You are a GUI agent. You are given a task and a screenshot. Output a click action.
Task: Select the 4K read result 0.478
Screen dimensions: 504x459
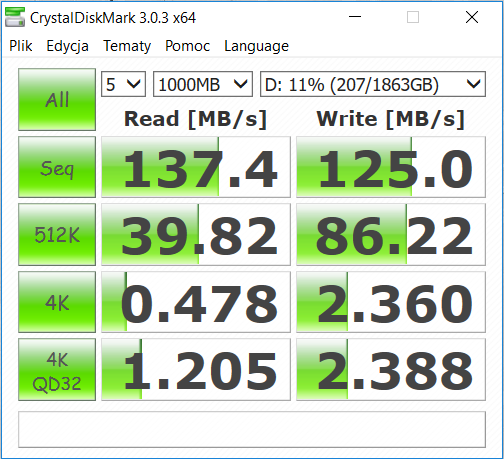click(196, 302)
